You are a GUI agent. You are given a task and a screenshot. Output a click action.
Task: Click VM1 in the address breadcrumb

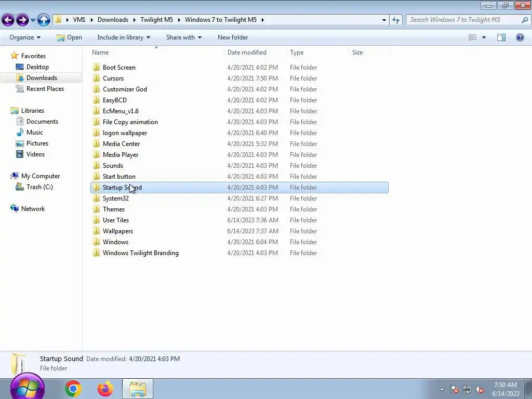click(x=79, y=20)
